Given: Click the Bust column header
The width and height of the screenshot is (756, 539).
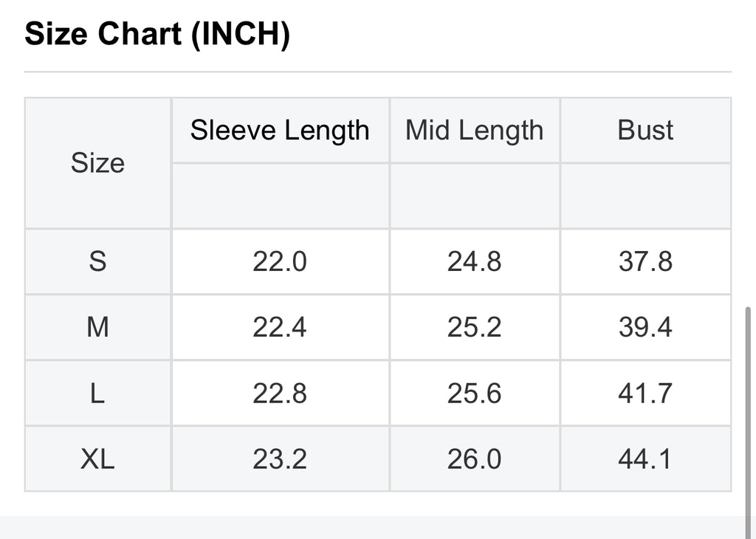Looking at the screenshot, I should (x=645, y=130).
